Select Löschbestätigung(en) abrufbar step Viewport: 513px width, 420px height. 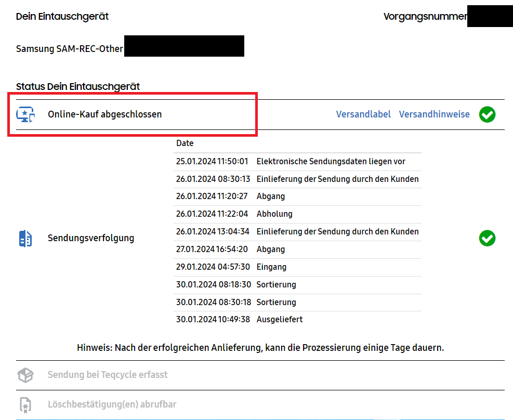pyautogui.click(x=112, y=404)
